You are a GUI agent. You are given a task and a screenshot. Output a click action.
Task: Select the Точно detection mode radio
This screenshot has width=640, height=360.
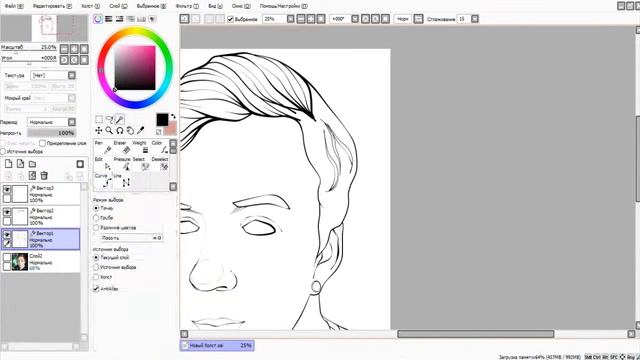coord(96,208)
